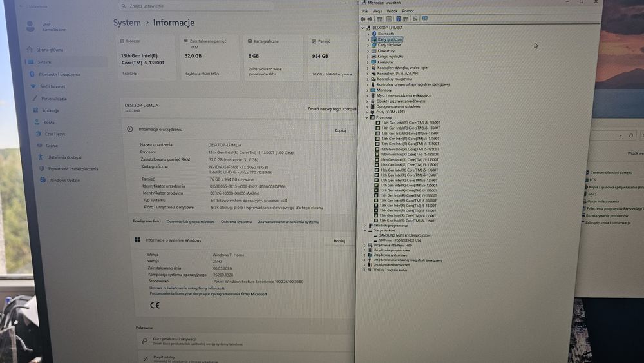
Task: Click the key icon beside Klucz produktu i aktywacja
Action: [x=144, y=340]
